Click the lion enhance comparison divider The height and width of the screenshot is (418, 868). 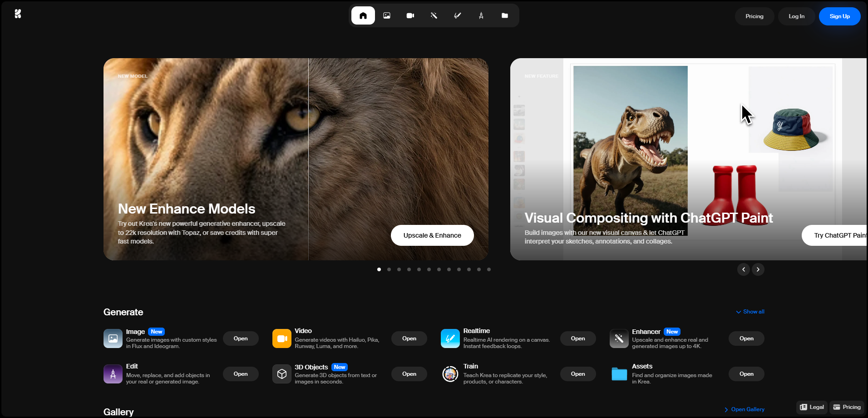click(308, 159)
